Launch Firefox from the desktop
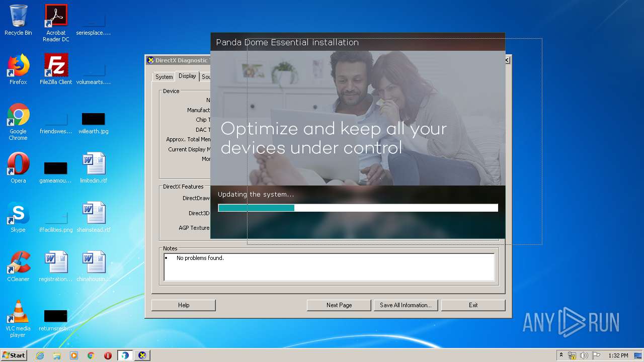The height and width of the screenshot is (362, 644). [x=18, y=69]
